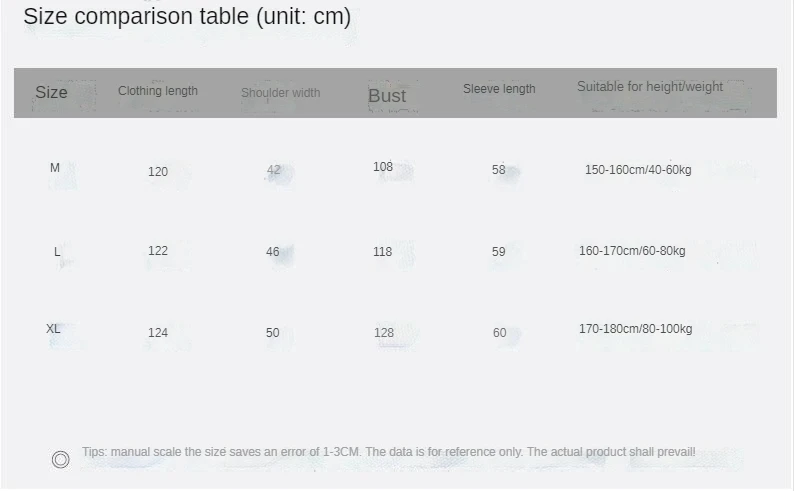Screen dimensions: 794x491
Task: Click the Size column header
Action: point(51,92)
